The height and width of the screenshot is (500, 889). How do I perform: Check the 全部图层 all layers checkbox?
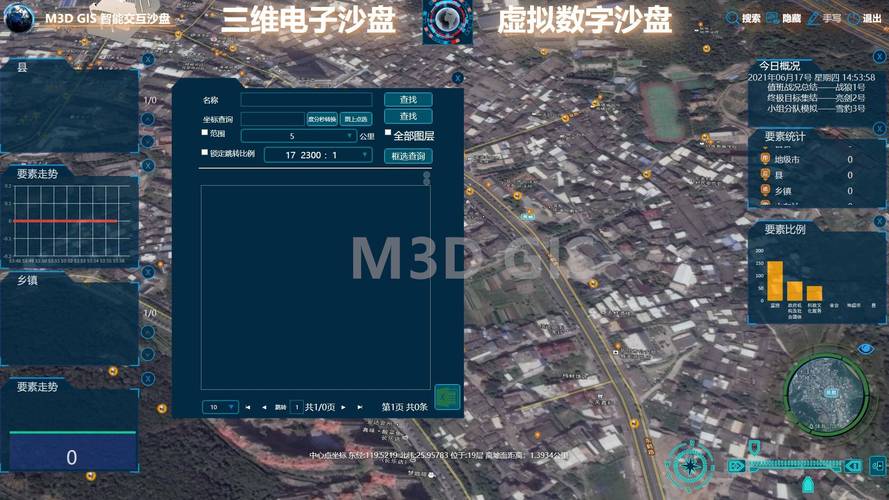388,133
